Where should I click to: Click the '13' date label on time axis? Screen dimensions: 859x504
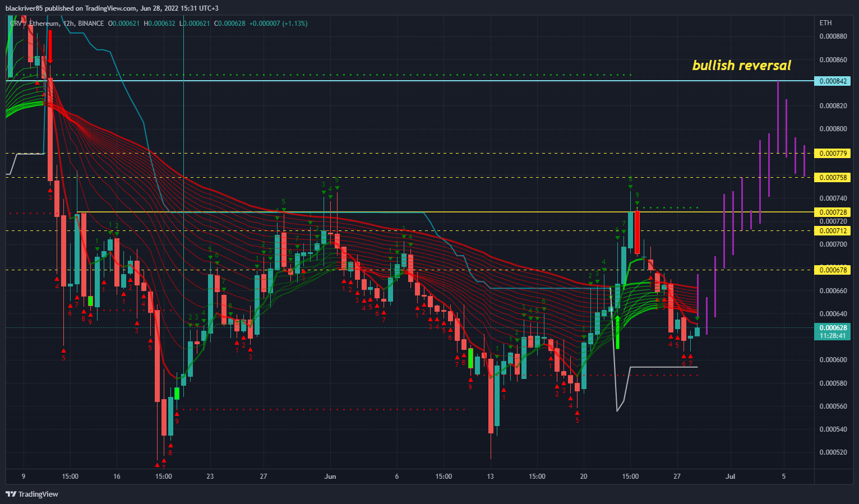[490, 477]
